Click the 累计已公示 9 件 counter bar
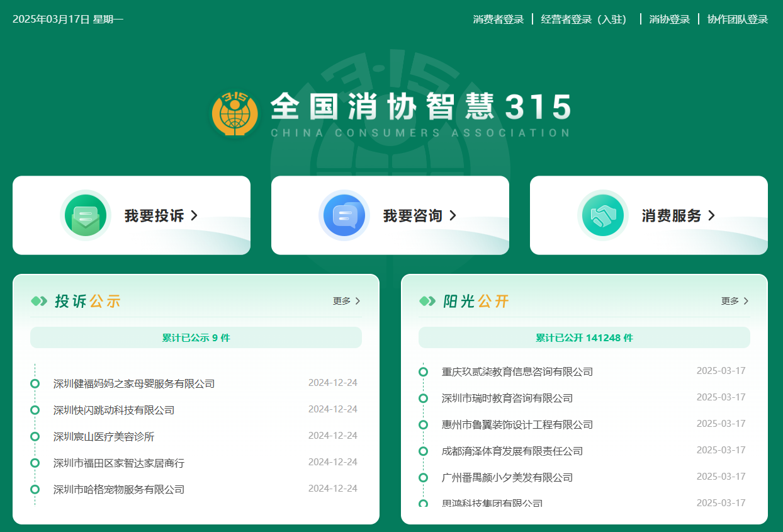Viewport: 783px width, 532px height. (x=196, y=337)
